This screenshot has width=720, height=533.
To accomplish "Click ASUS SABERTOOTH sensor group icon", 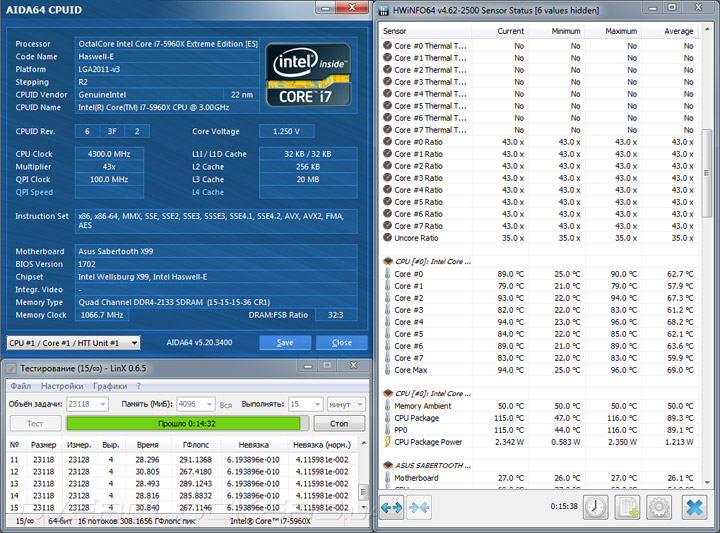I will tap(388, 465).
